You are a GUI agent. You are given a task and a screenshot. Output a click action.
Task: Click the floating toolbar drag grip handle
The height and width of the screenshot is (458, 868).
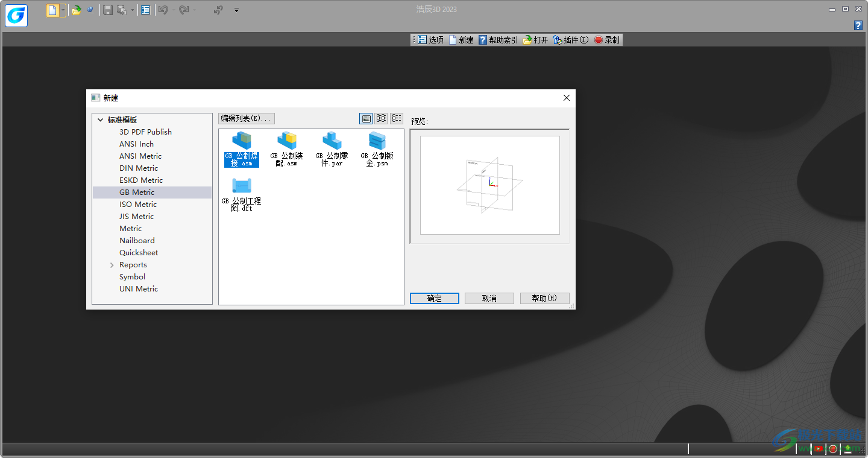click(x=414, y=40)
